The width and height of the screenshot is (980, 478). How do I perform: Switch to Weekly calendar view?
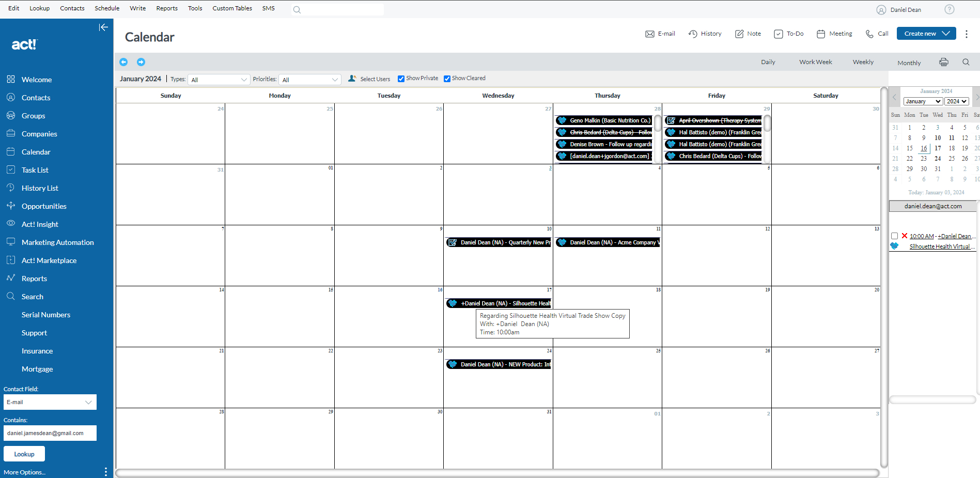(863, 62)
